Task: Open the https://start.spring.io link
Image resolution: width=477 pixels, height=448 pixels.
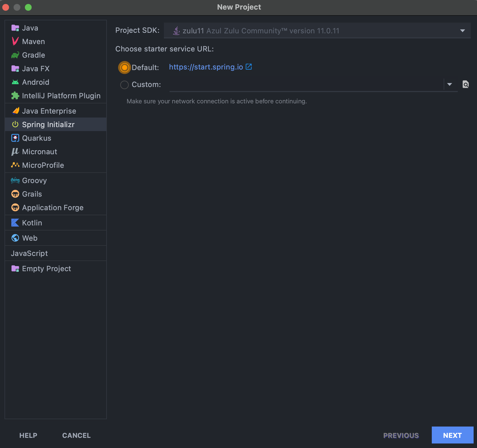Action: [x=206, y=67]
